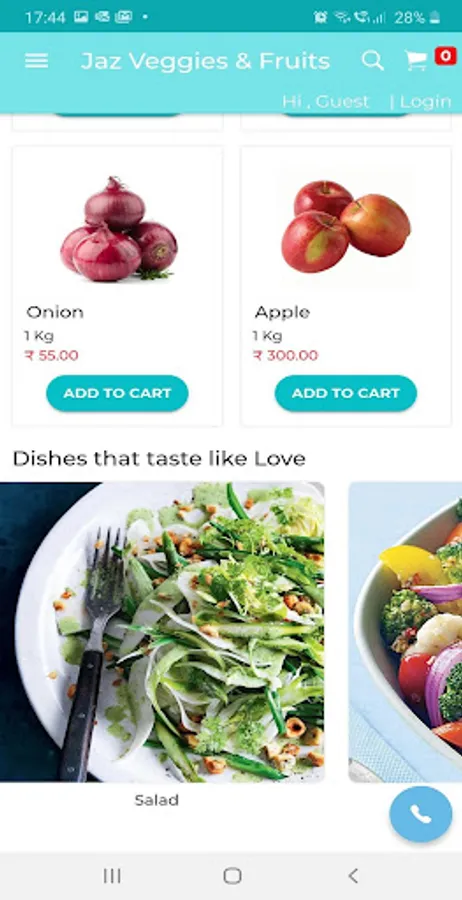Open the Apple product image
Viewport: 462px width, 900px height.
coord(346,226)
